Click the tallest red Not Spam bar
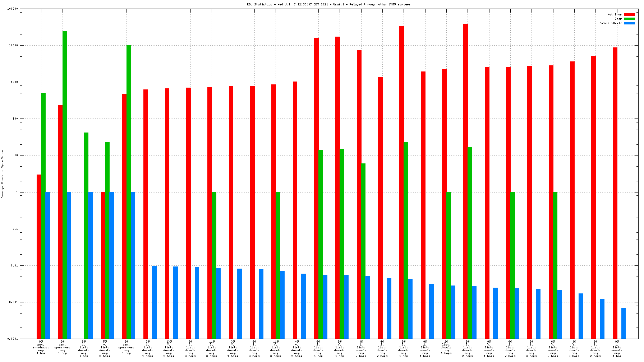Screen dimensions: 644x362 [x=465, y=180]
